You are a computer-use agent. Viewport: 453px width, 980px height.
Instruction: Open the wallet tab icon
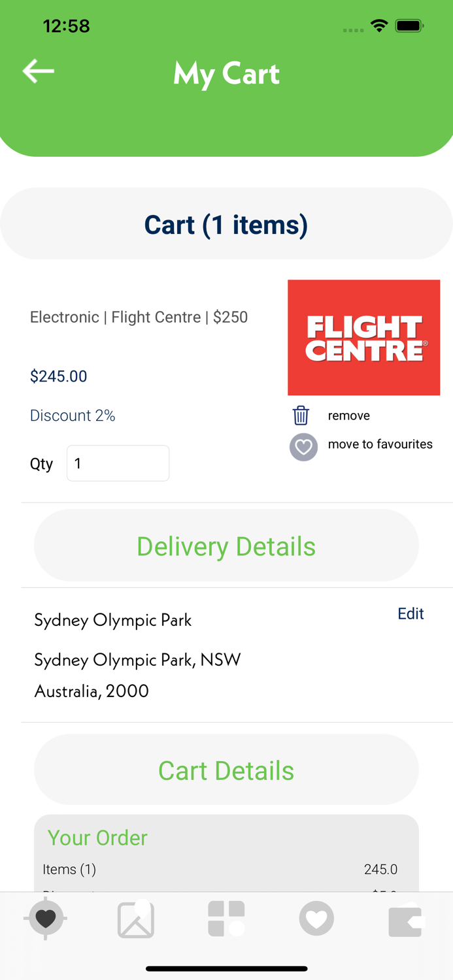(x=406, y=919)
